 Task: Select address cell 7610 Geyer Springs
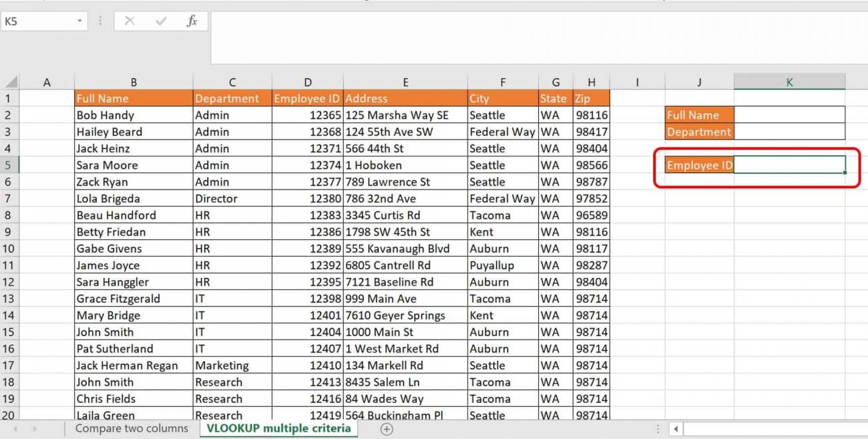point(405,315)
